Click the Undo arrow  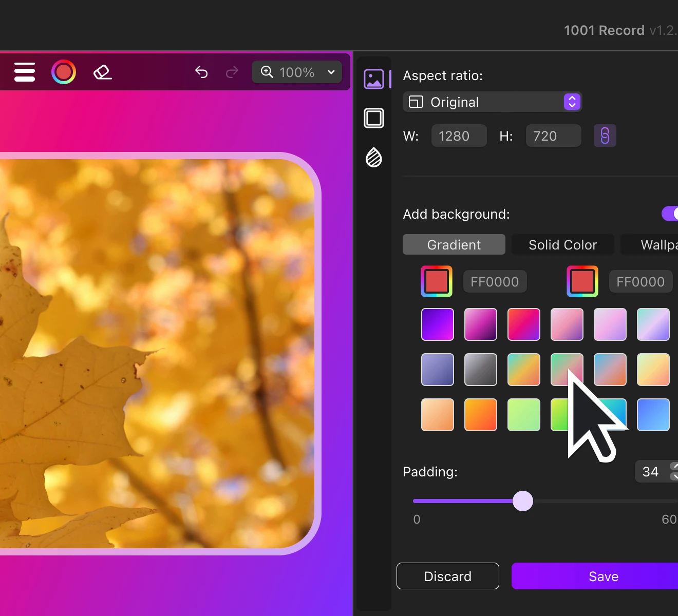[201, 72]
